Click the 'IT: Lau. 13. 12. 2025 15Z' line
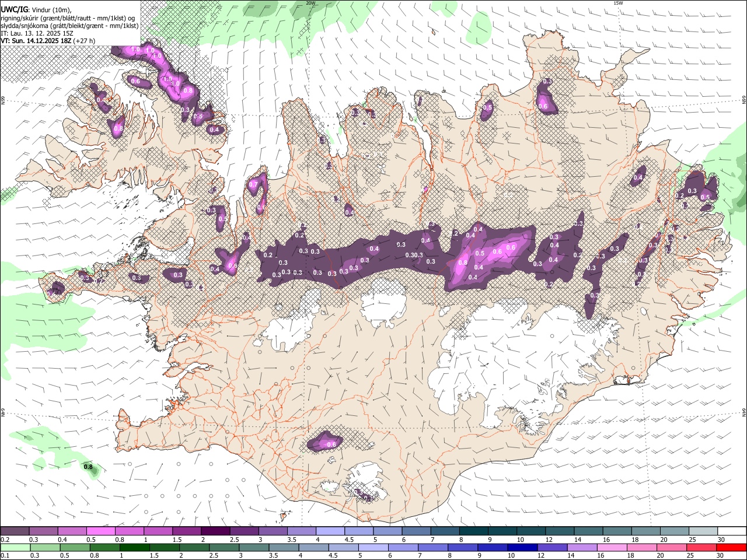Viewport: 747px width, 560px height. tap(36, 33)
